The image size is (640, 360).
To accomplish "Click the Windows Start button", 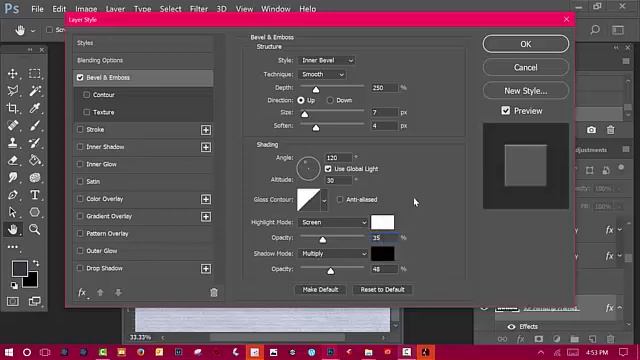I will point(9,352).
